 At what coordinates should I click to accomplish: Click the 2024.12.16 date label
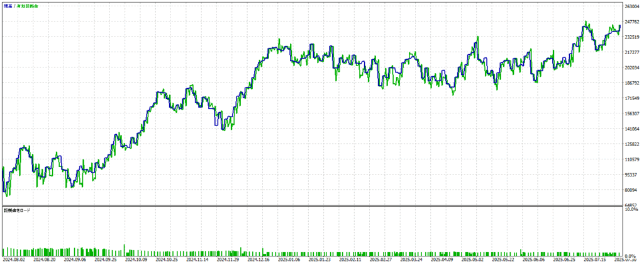point(258,259)
